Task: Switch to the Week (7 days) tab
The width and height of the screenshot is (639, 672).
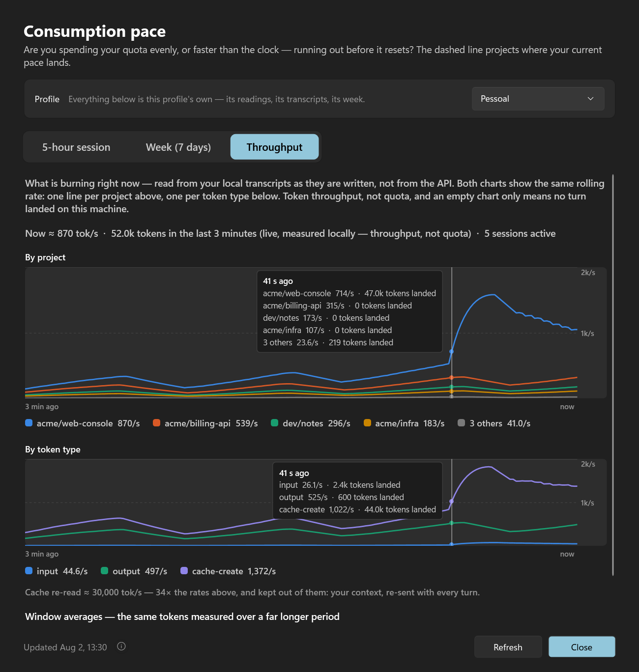Action: coord(178,147)
